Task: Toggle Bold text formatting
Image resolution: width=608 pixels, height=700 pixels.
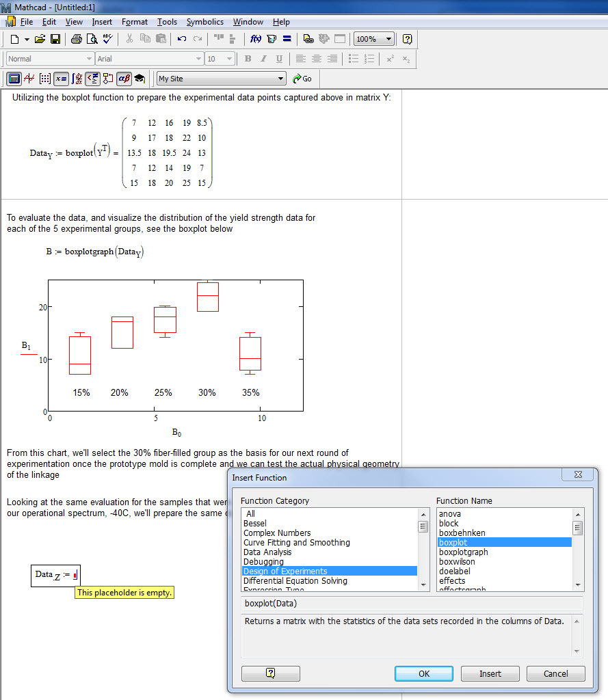Action: [x=248, y=59]
